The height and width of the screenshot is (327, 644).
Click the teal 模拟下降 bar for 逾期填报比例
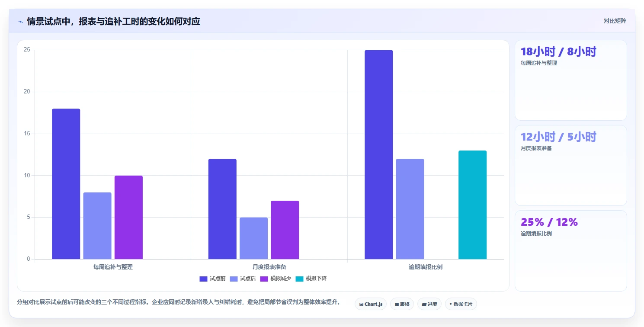pos(472,205)
